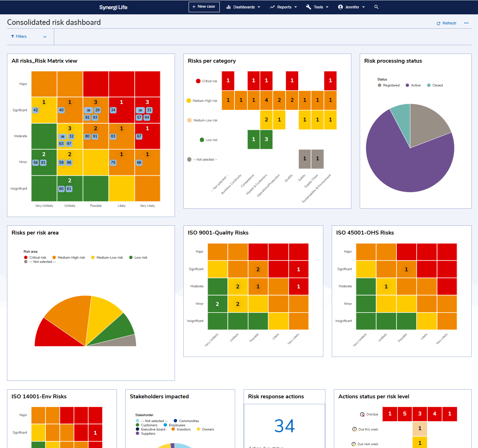Click the Dashboards bar-chart icon

[x=228, y=7]
